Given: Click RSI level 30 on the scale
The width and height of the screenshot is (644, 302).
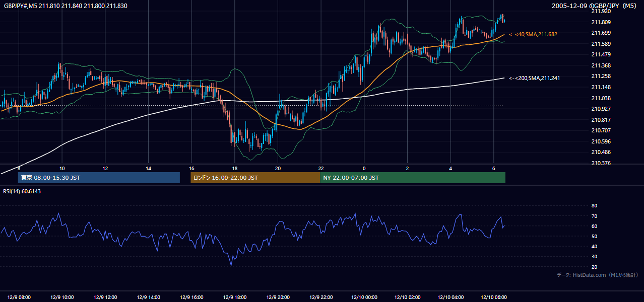Looking at the screenshot, I should (594, 257).
